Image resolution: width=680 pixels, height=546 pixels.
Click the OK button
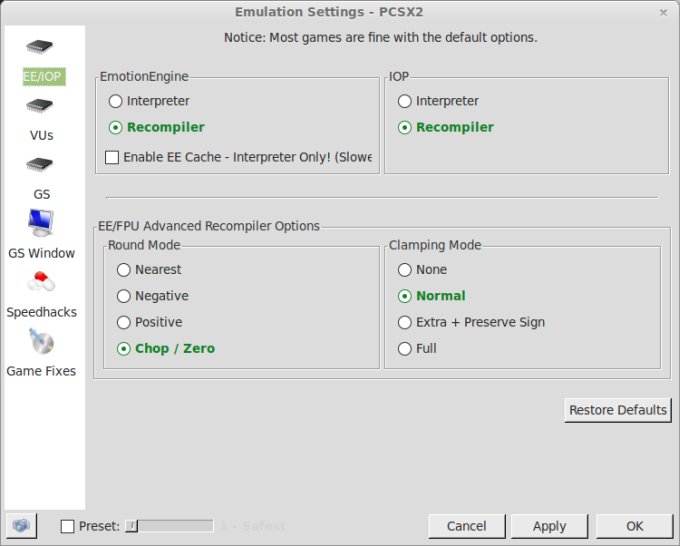(634, 526)
